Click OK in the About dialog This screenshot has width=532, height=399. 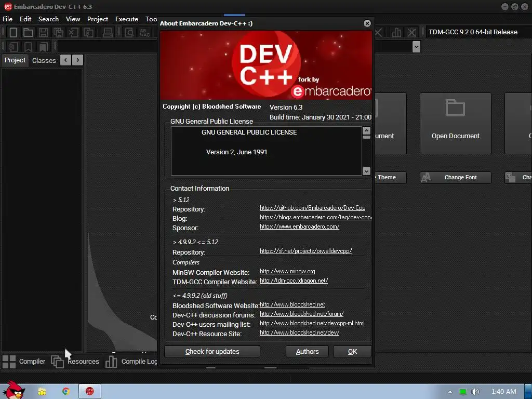[352, 352]
